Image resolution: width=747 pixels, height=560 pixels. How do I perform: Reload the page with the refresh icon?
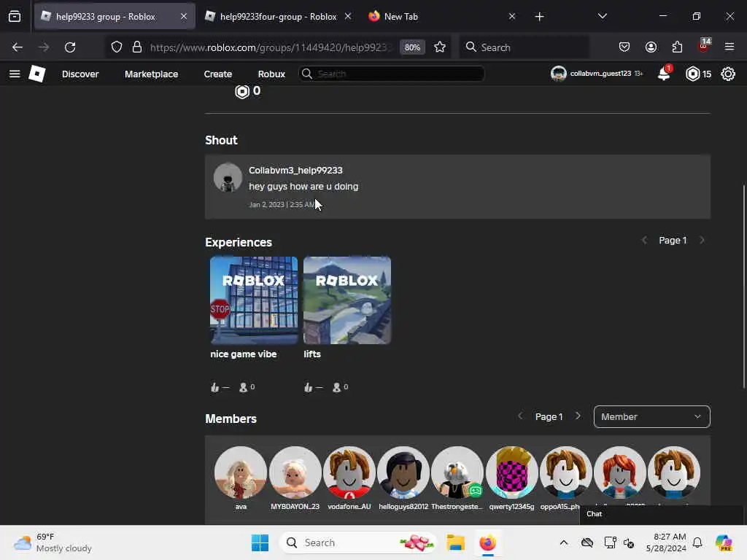pos(70,47)
